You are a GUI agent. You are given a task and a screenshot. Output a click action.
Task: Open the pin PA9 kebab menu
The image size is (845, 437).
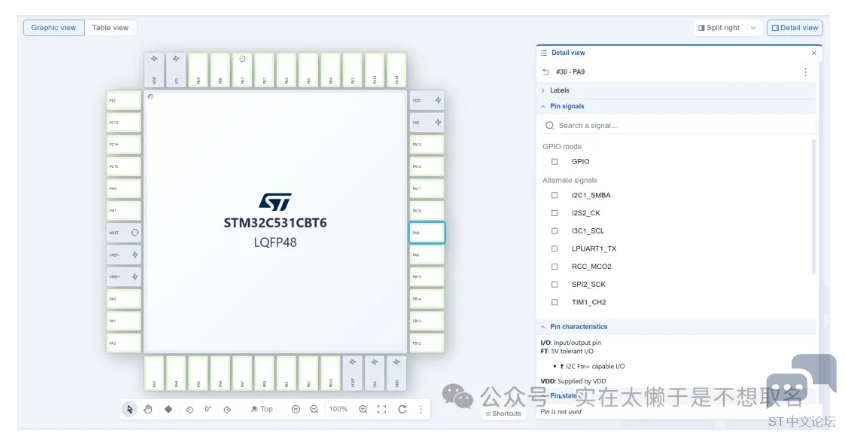[805, 72]
